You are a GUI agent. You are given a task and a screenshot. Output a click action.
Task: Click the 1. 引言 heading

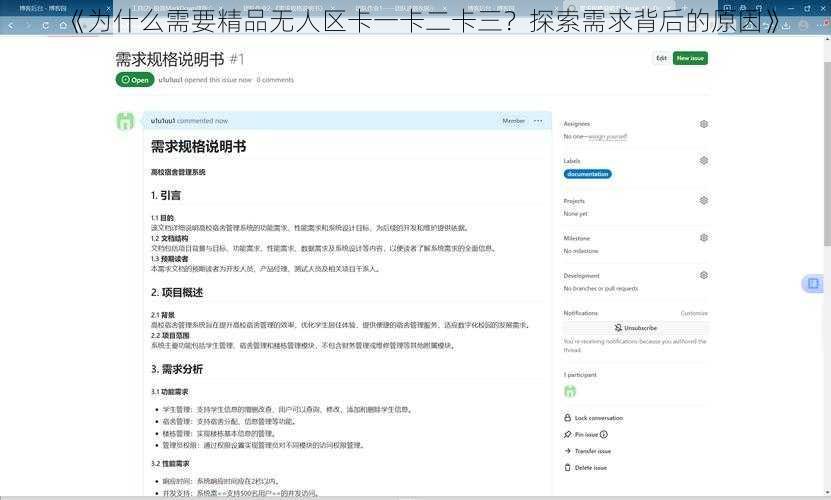coord(166,195)
